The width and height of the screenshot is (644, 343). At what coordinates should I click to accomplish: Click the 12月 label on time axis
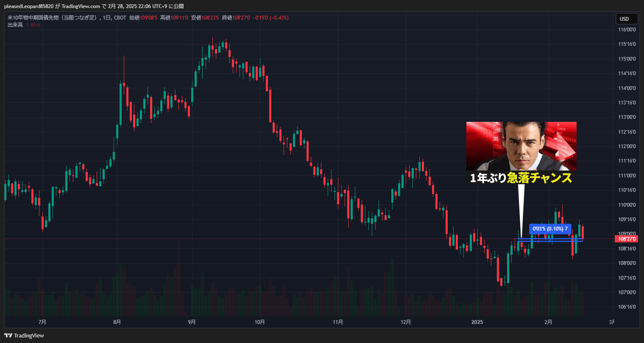pyautogui.click(x=406, y=322)
